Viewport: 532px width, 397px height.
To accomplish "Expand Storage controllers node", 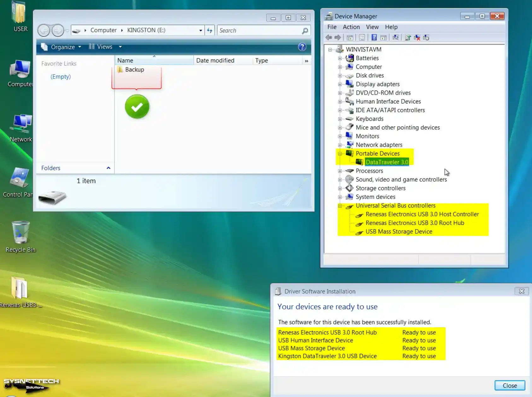I will pos(340,188).
